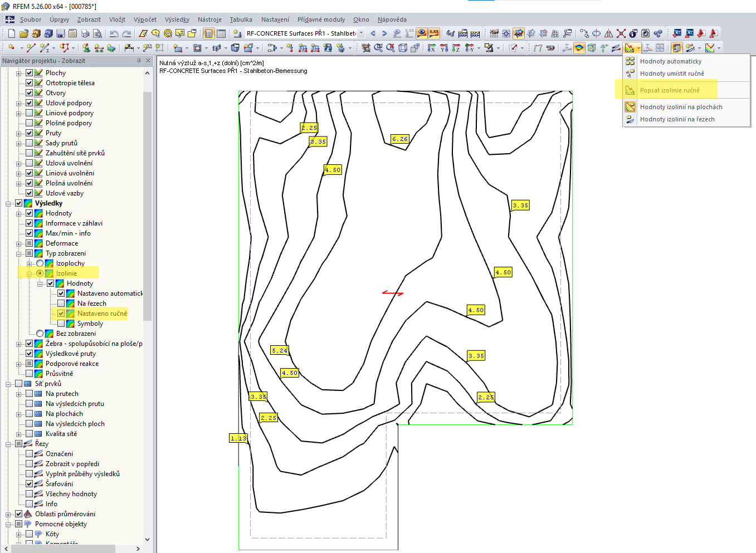
Task: Click the isometric cube view icon
Action: coord(403,48)
